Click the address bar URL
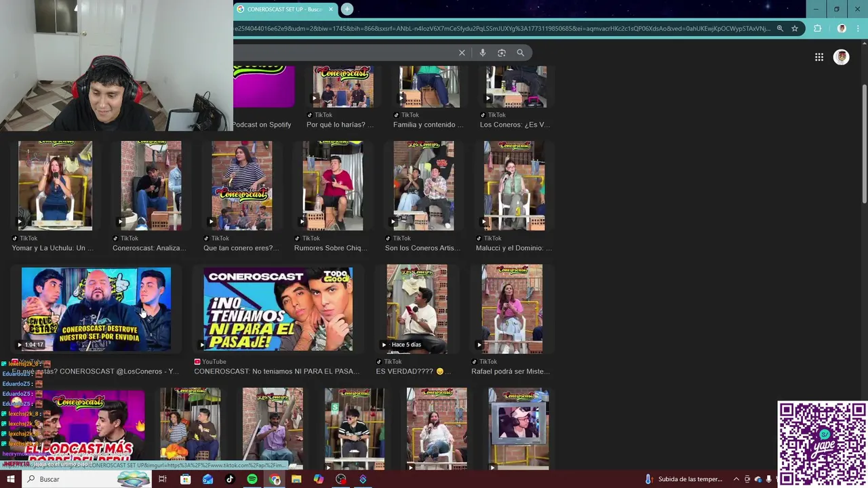The image size is (868, 488). pyautogui.click(x=502, y=28)
